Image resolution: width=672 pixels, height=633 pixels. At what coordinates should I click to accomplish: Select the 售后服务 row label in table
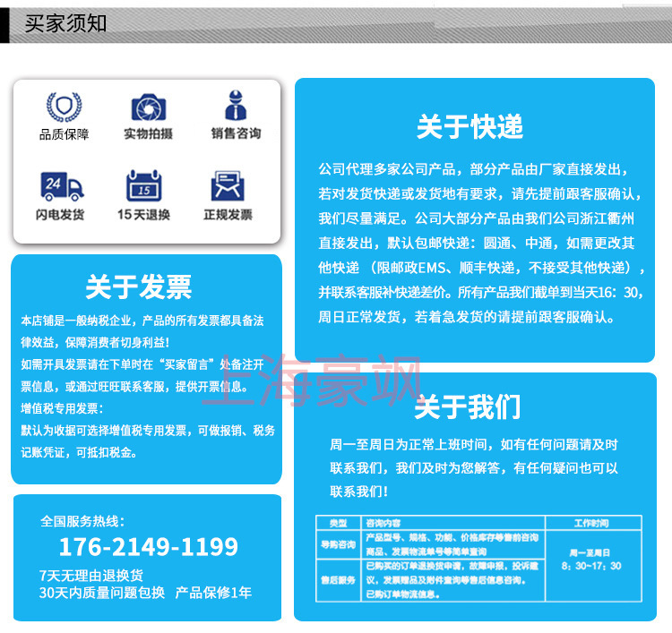[x=338, y=579]
